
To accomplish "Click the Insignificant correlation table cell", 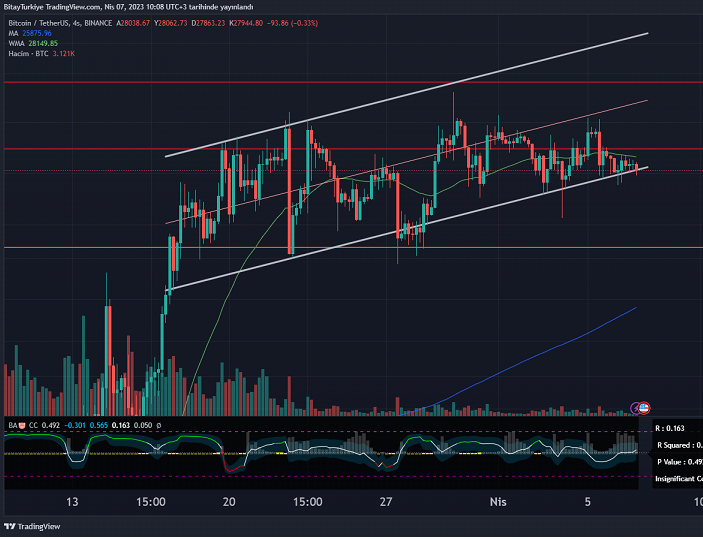I will pyautogui.click(x=677, y=479).
